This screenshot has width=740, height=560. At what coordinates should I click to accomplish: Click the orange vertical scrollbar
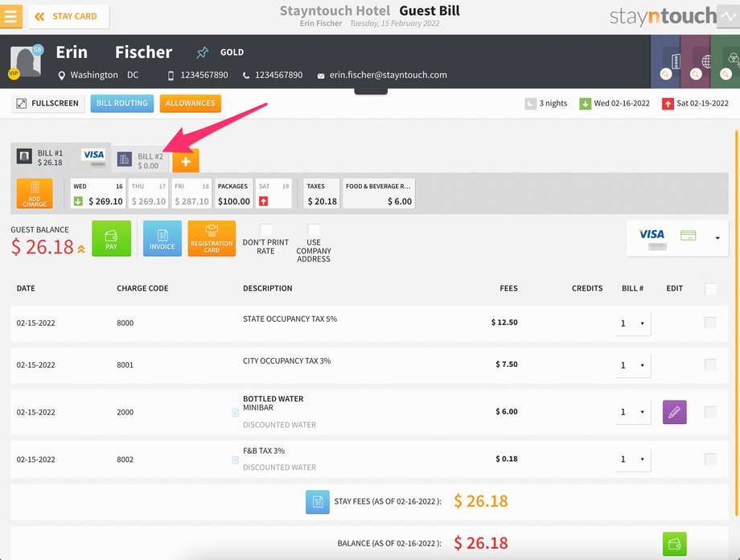point(736,323)
